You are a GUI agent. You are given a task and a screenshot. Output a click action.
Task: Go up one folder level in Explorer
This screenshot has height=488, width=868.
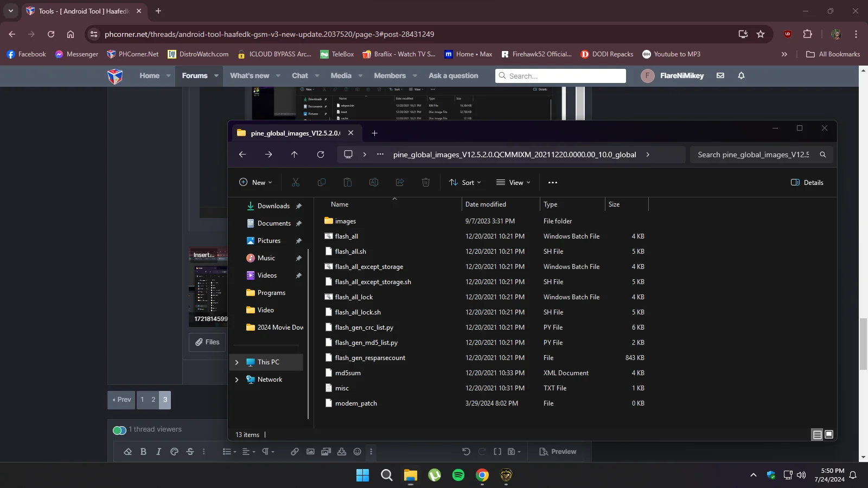[x=295, y=155]
